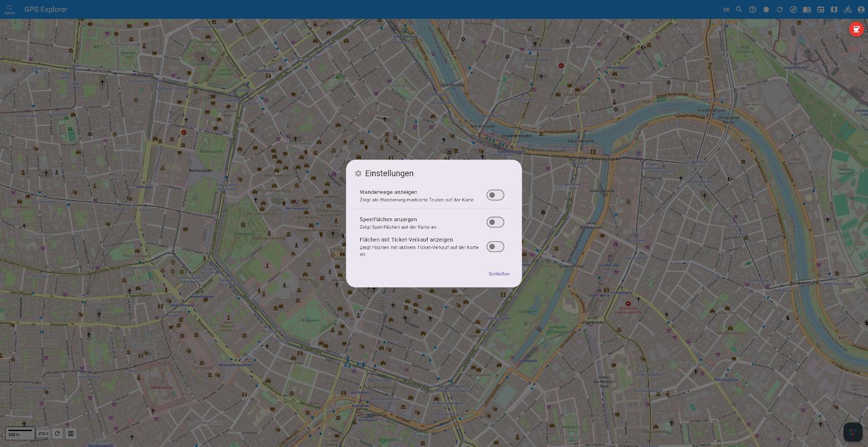Viewport: 868px width, 447px height.
Task: Click the solid circle icon in the toolbar
Action: tap(767, 10)
